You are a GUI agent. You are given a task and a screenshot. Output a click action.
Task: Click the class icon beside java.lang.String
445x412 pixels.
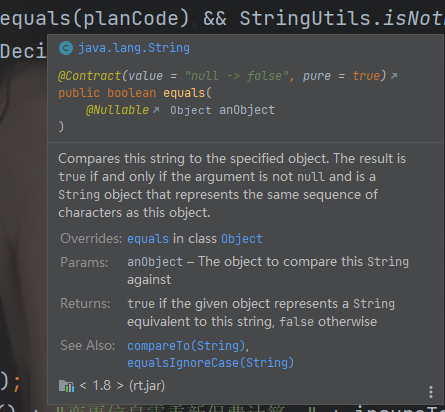(66, 48)
